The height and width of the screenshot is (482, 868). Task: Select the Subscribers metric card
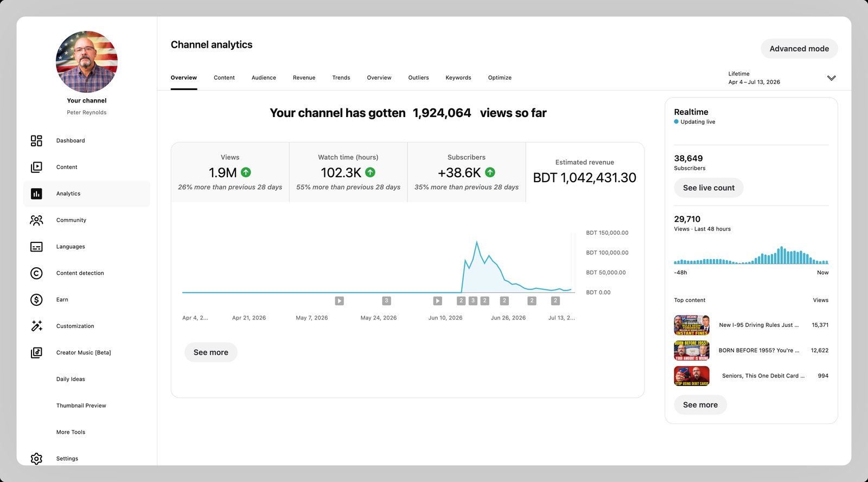coord(467,172)
